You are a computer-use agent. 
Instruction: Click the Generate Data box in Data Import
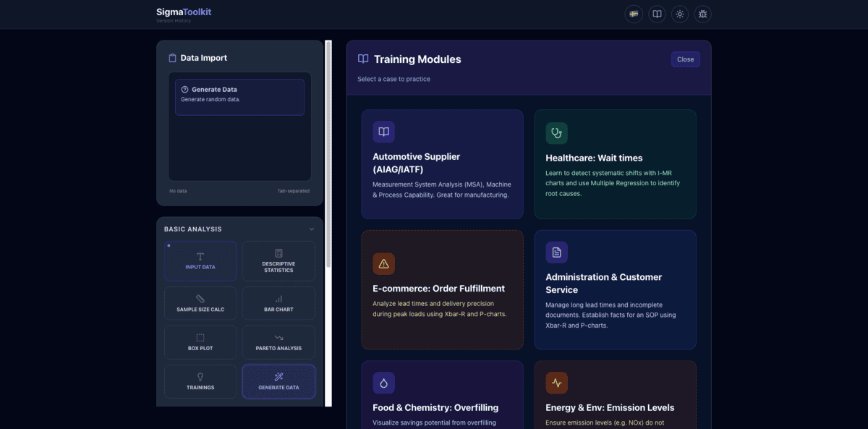239,97
